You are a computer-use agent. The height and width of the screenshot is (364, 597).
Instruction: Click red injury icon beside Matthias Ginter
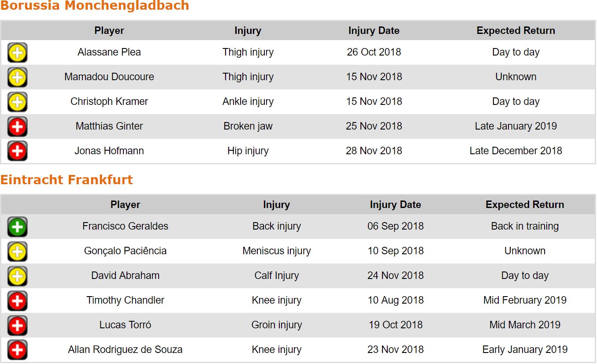17,127
